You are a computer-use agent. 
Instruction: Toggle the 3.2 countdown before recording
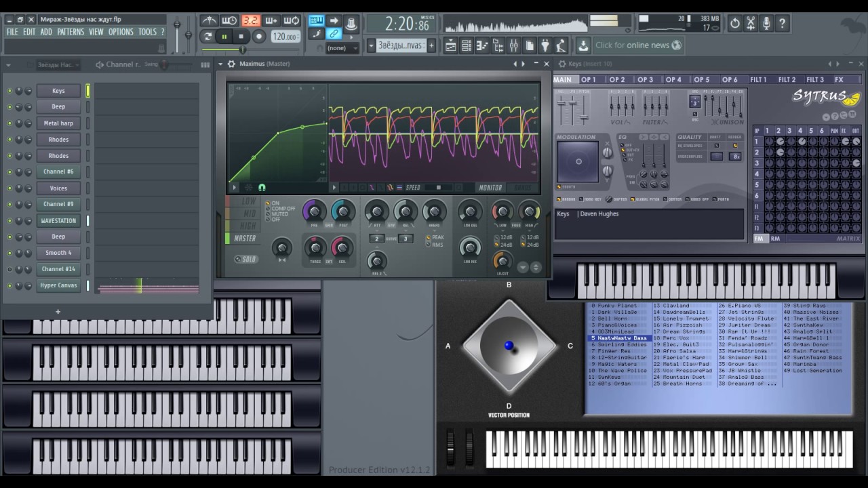pyautogui.click(x=251, y=21)
